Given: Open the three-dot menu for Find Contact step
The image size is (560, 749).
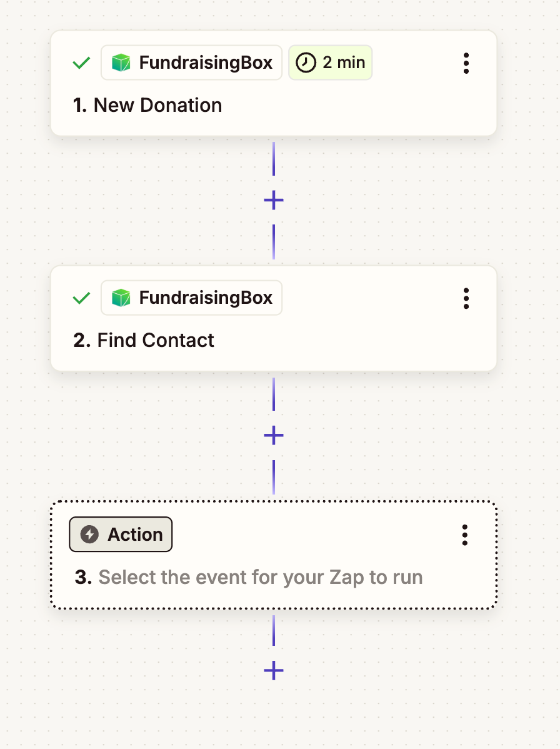Looking at the screenshot, I should point(466,298).
